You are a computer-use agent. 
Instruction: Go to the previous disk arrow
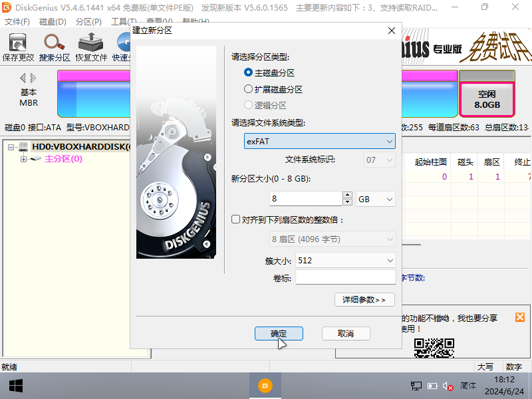coord(23,78)
